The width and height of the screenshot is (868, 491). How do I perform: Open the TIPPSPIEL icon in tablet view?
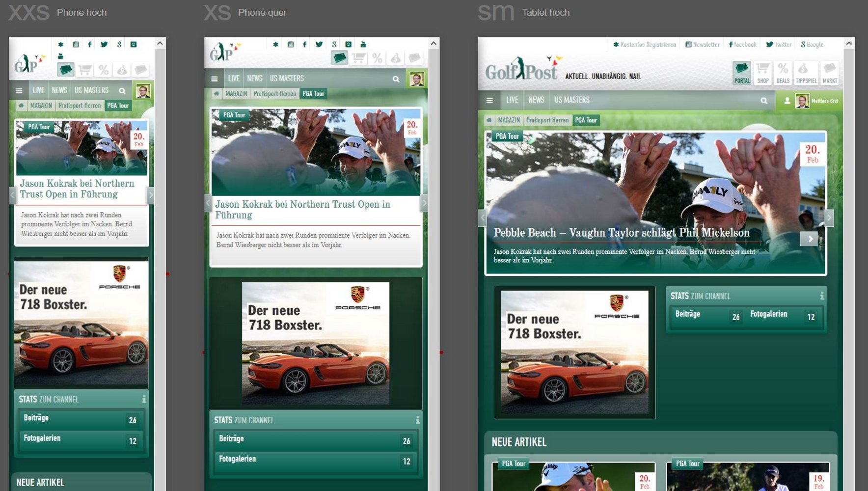806,73
